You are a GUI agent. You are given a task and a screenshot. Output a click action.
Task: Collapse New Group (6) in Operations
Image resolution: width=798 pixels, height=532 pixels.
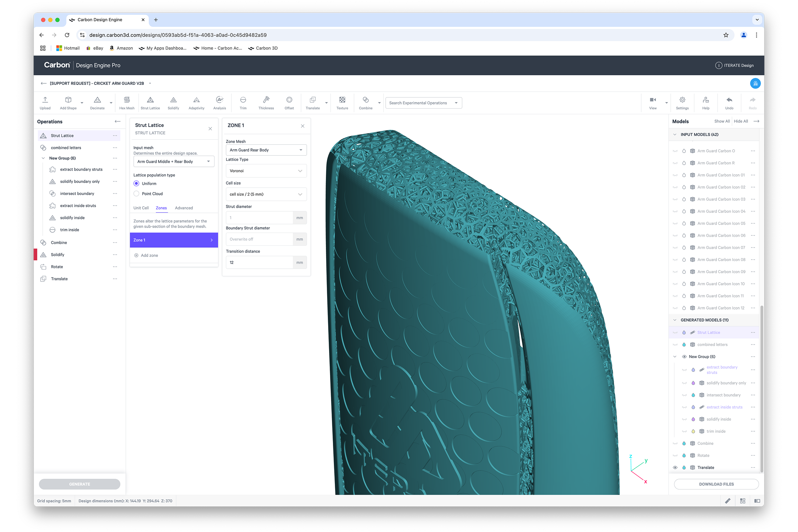pyautogui.click(x=43, y=158)
